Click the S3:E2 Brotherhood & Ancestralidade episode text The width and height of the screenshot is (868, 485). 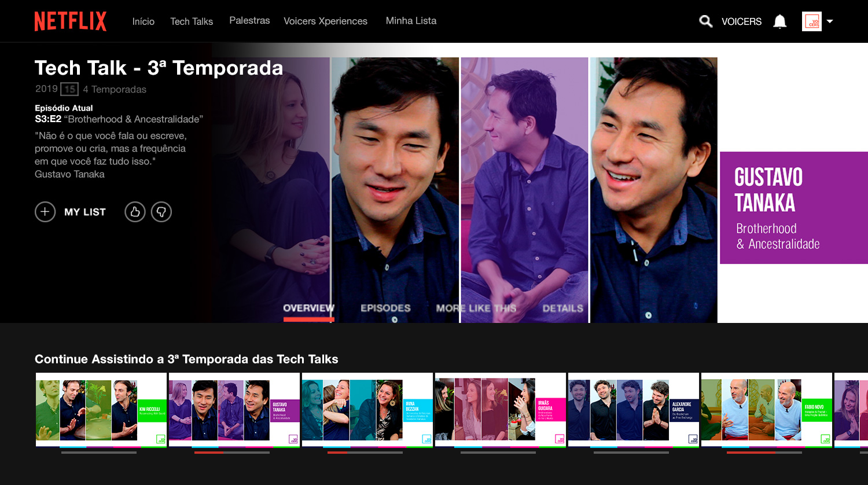[119, 119]
